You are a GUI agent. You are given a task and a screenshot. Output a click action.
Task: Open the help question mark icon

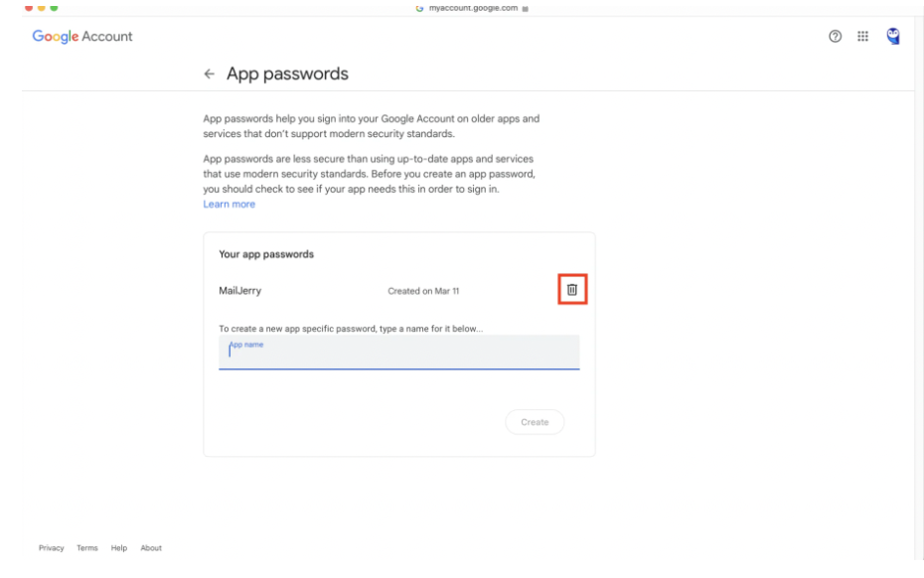click(x=835, y=37)
